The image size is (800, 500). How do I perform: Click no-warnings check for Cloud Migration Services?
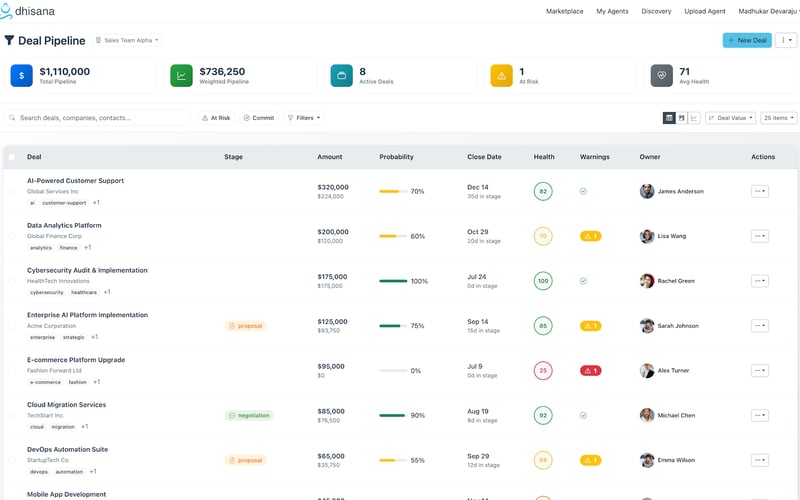583,415
